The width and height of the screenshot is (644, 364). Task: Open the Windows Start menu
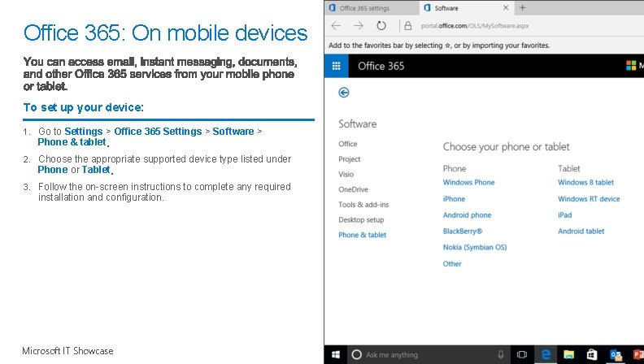[x=336, y=355]
